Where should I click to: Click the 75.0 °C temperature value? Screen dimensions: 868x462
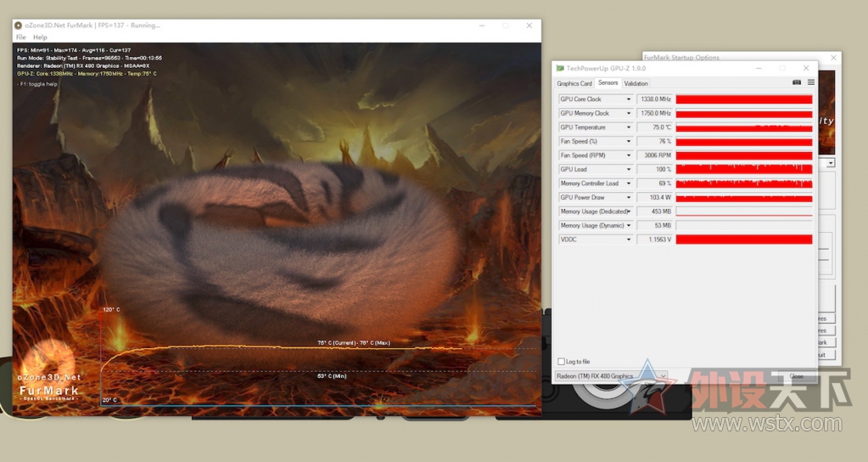655,127
